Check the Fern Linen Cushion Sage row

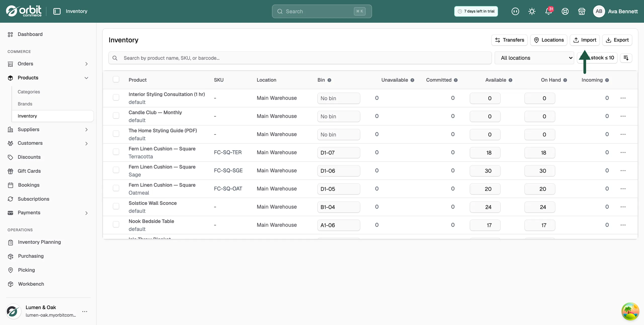click(116, 170)
